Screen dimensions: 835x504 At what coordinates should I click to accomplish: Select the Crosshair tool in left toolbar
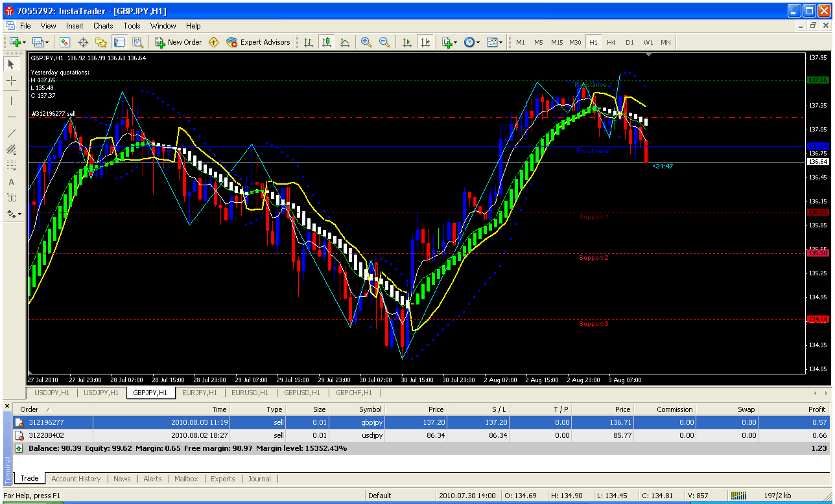[12, 81]
